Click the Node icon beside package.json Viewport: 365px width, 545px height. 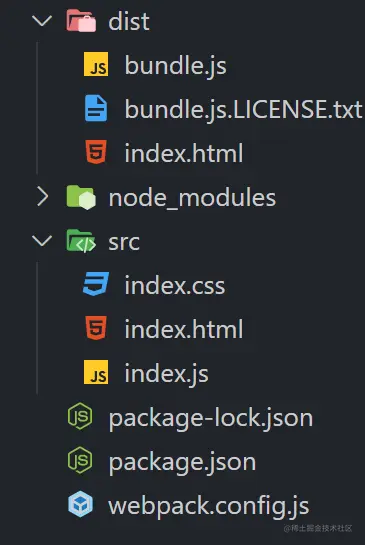point(80,460)
